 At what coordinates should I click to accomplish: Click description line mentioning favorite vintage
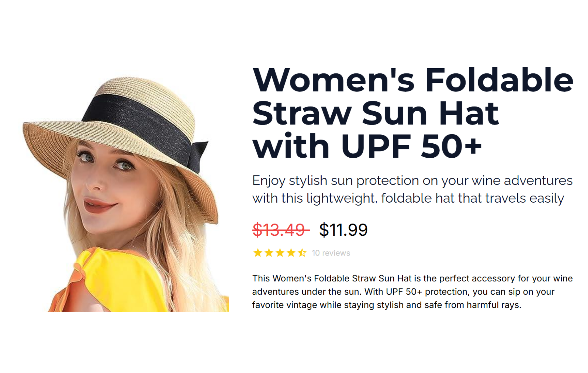(x=387, y=305)
